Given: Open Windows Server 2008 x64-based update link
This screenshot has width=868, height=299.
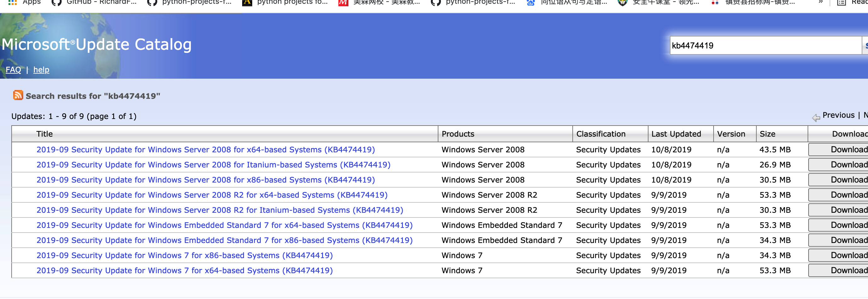Looking at the screenshot, I should pyautogui.click(x=206, y=150).
